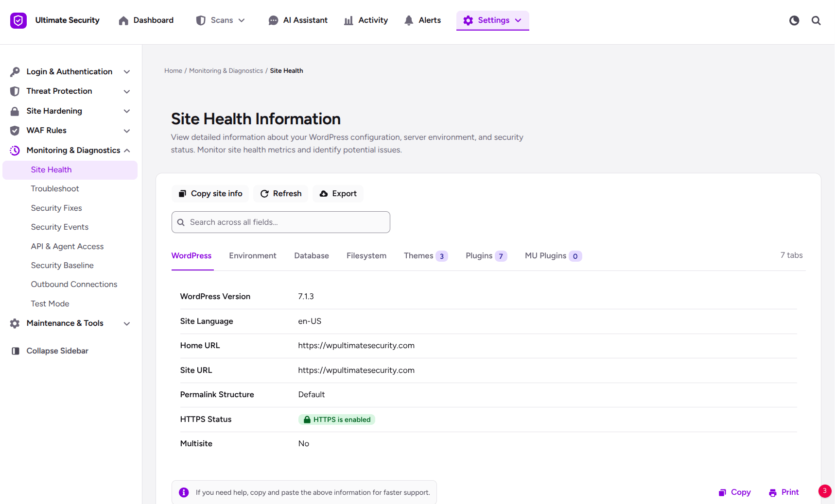Screen dimensions: 835x504
Task: Open Security Baseline page
Action: click(62, 266)
